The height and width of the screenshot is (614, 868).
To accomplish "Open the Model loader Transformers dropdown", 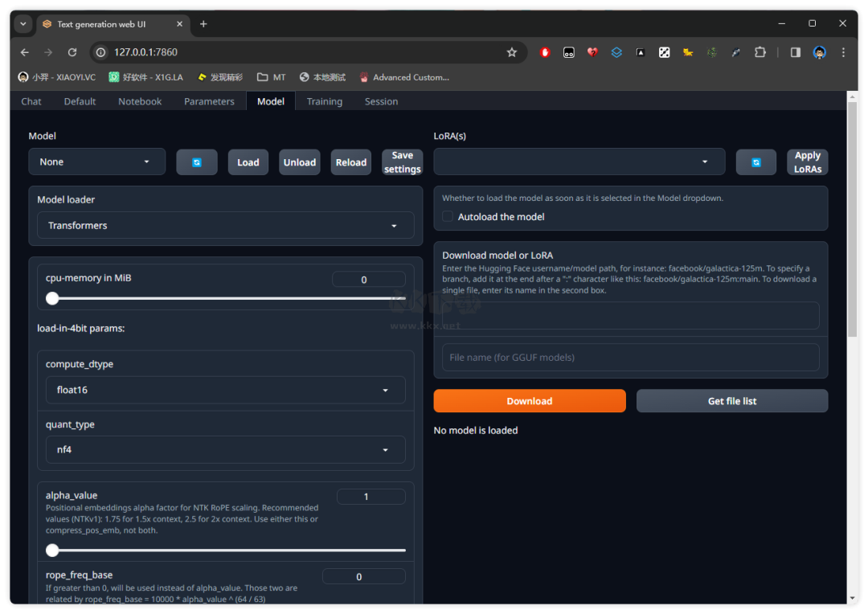I will [x=225, y=226].
